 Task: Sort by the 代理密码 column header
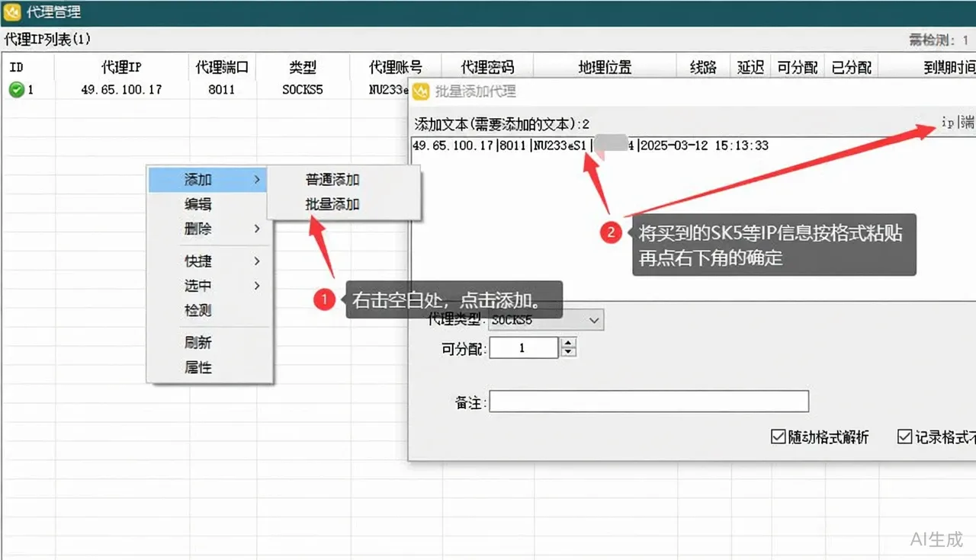pos(487,68)
